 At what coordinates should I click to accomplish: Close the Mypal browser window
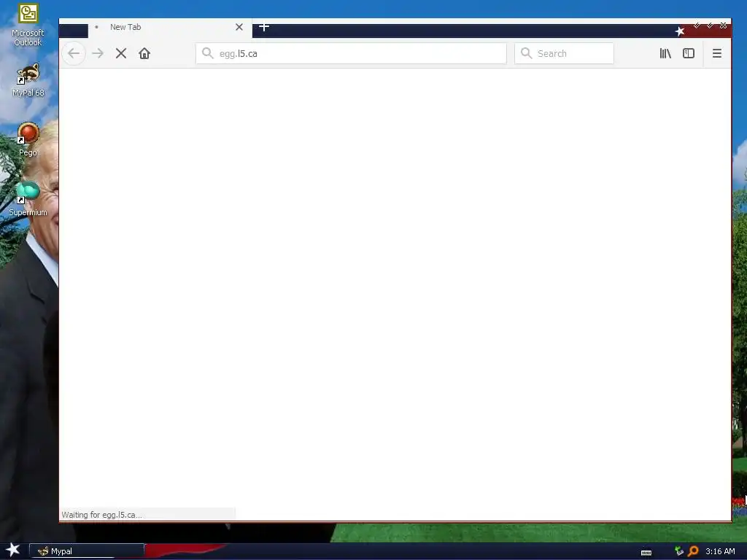pyautogui.click(x=723, y=26)
